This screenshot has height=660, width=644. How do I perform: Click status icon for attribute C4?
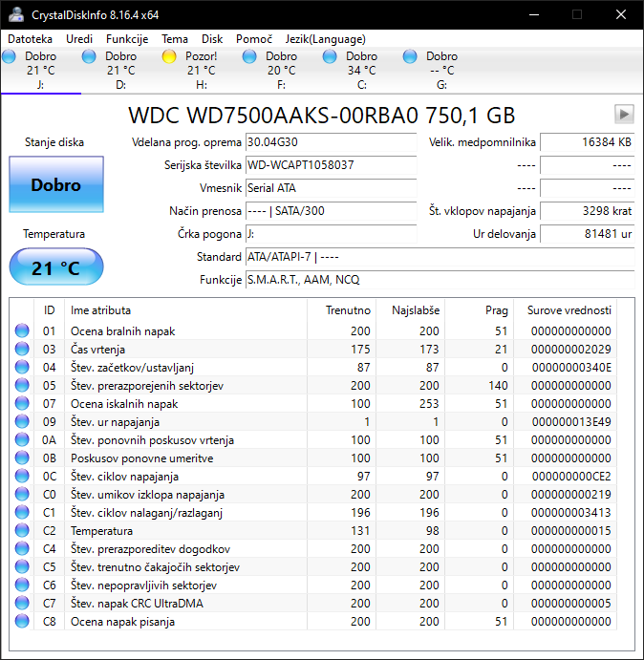click(x=22, y=548)
